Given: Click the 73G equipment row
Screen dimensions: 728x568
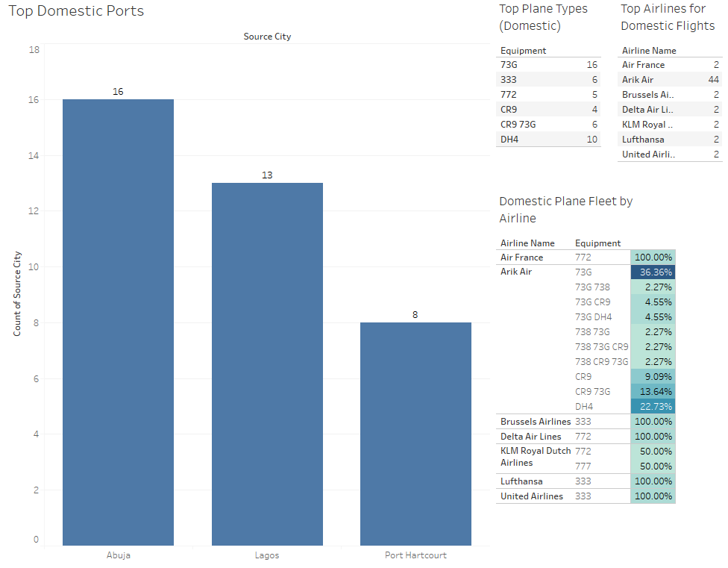Looking at the screenshot, I should 548,64.
